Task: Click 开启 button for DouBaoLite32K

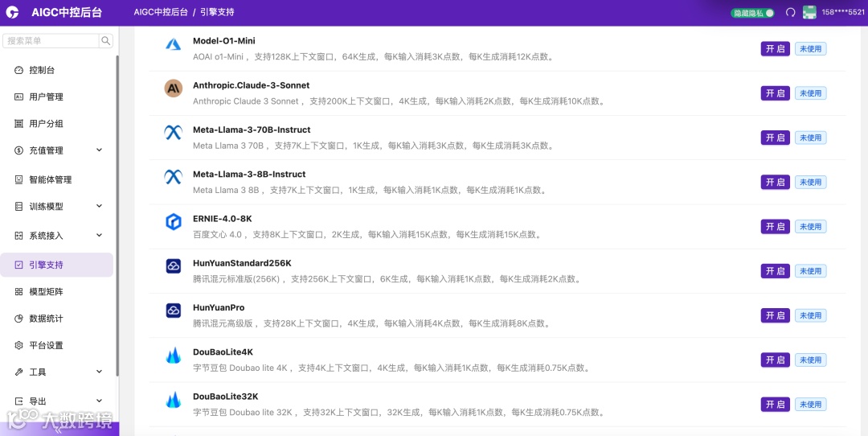Action: coord(775,405)
